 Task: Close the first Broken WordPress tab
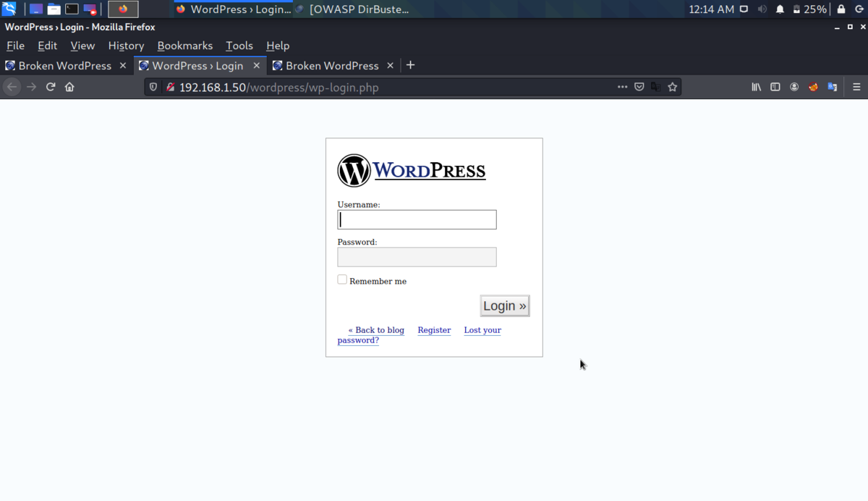coord(123,65)
